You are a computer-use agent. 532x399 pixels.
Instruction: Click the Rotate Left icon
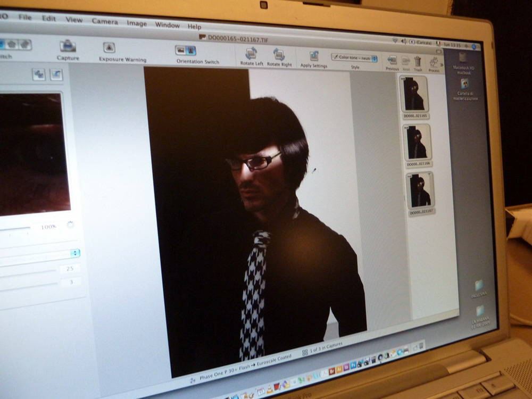point(251,53)
